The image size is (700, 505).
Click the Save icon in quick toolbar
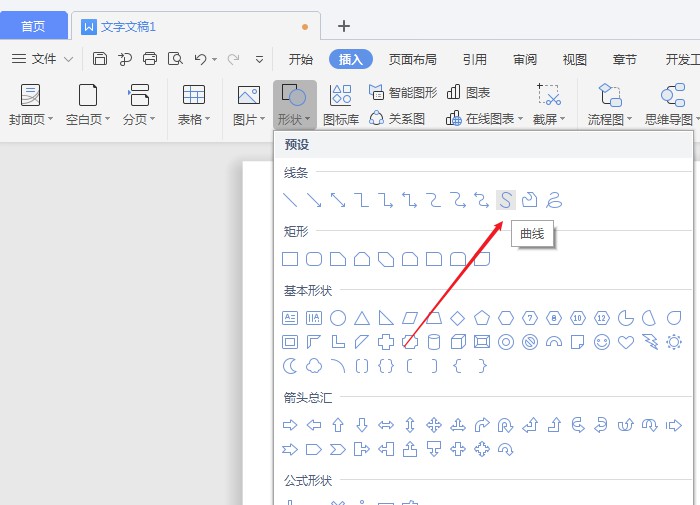point(100,59)
